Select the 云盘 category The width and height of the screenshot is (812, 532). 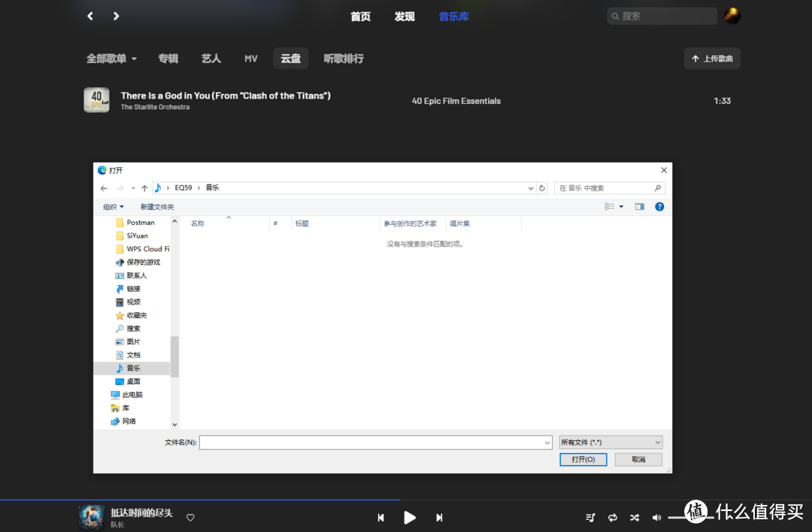290,59
